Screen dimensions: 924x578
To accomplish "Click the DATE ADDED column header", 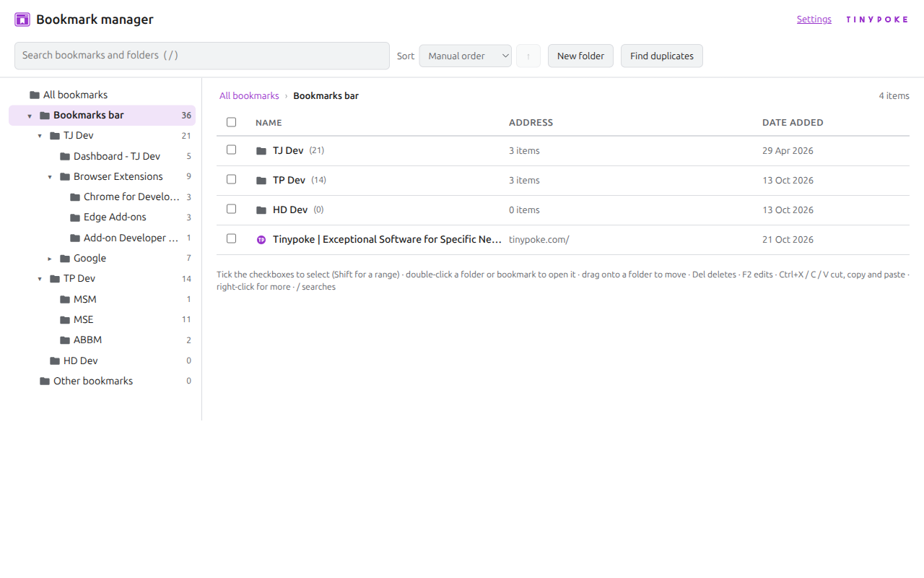I will click(793, 123).
